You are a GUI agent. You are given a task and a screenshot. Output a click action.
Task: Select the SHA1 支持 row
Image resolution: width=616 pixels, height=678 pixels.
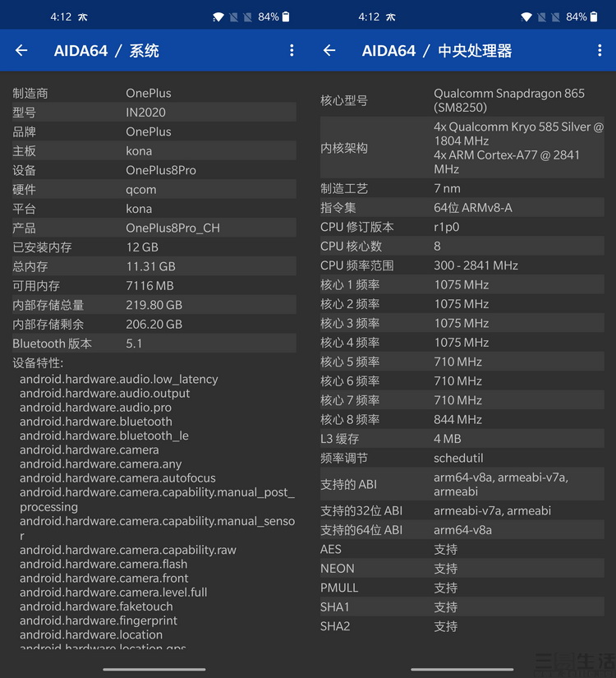pos(462,607)
